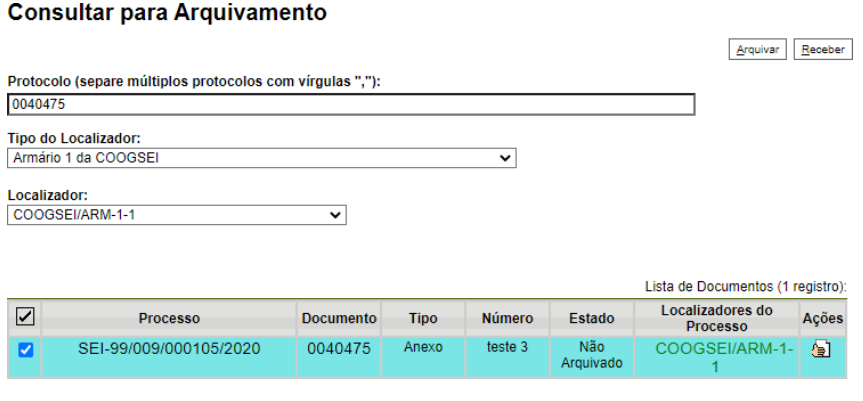The image size is (863, 401).
Task: Click the Número column header
Action: click(507, 318)
